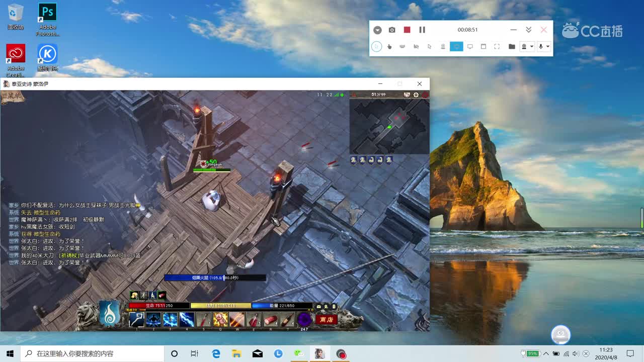Open the mail envelope above the shop
This screenshot has width=644, height=362.
pos(318,306)
